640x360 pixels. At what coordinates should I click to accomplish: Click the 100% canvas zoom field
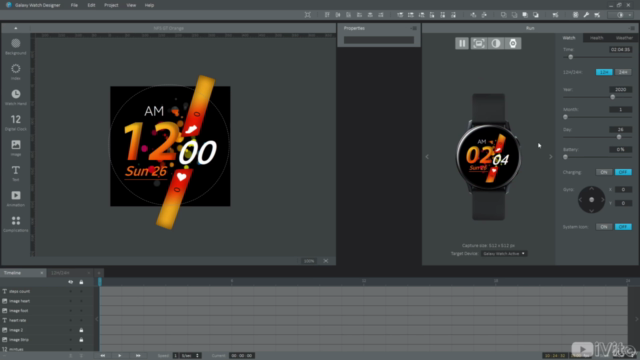[x=309, y=261]
